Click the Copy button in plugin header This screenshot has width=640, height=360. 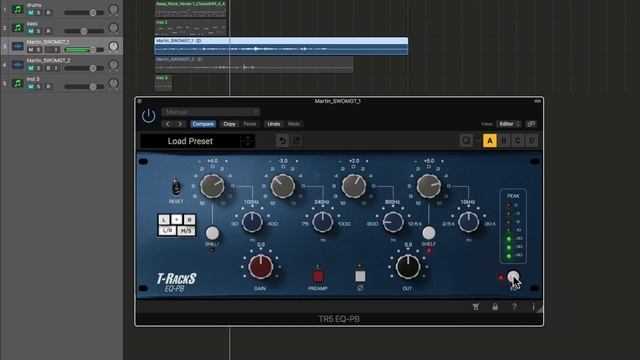coord(229,124)
